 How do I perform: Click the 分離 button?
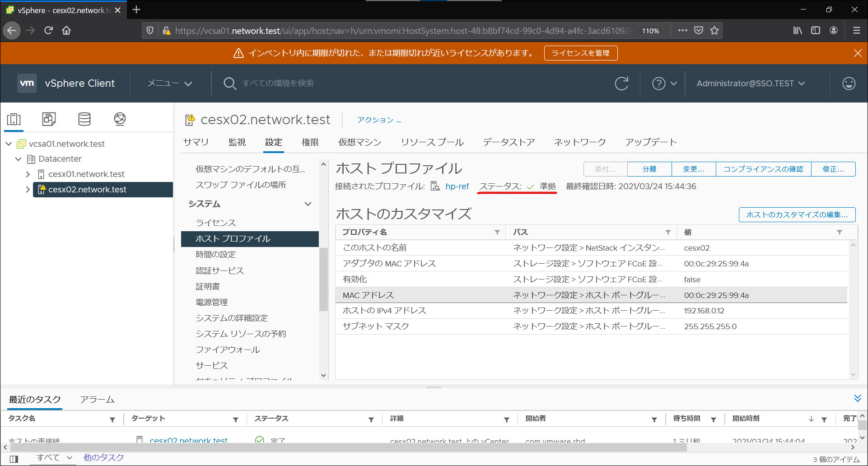[649, 169]
